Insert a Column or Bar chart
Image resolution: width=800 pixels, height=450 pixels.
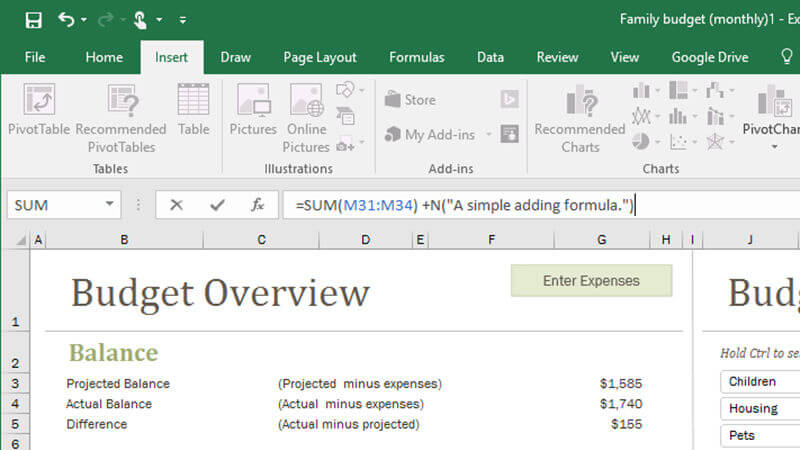pyautogui.click(x=641, y=91)
